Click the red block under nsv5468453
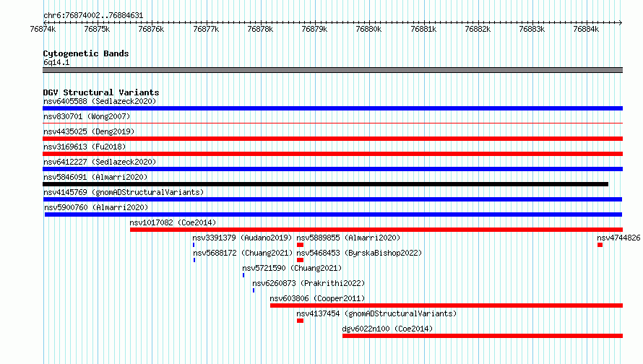The image size is (643, 364). (300, 260)
